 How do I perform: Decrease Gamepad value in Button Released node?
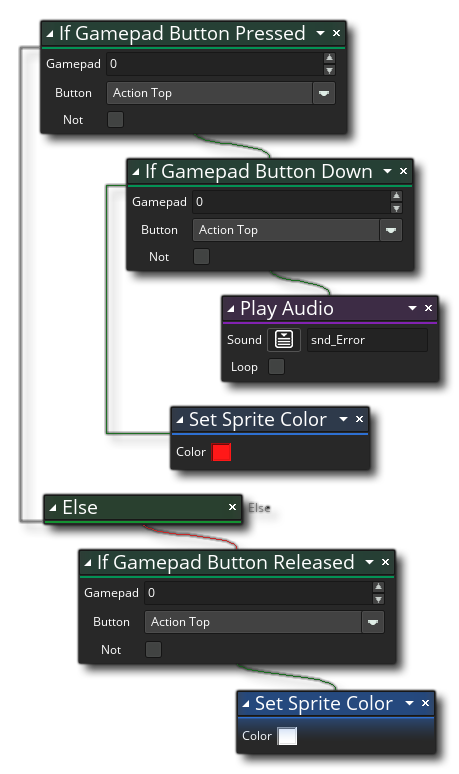(x=379, y=599)
